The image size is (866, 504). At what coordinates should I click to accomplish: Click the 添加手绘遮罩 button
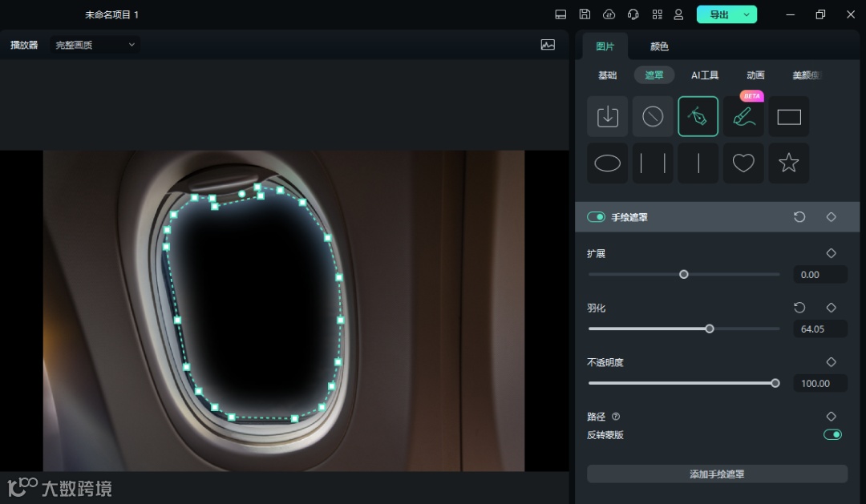point(717,474)
